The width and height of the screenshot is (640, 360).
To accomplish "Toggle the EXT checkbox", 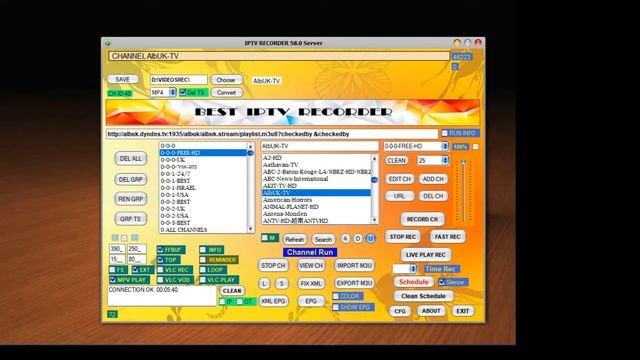I will pyautogui.click(x=136, y=270).
